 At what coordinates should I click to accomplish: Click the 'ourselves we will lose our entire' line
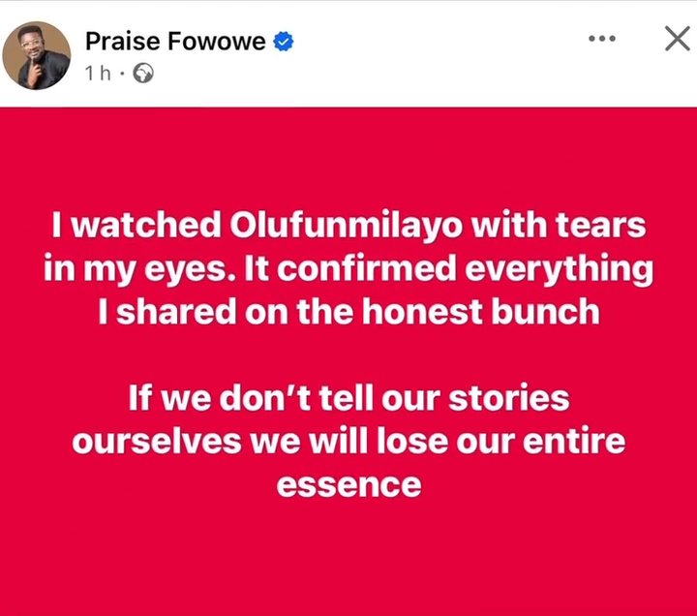tap(348, 441)
